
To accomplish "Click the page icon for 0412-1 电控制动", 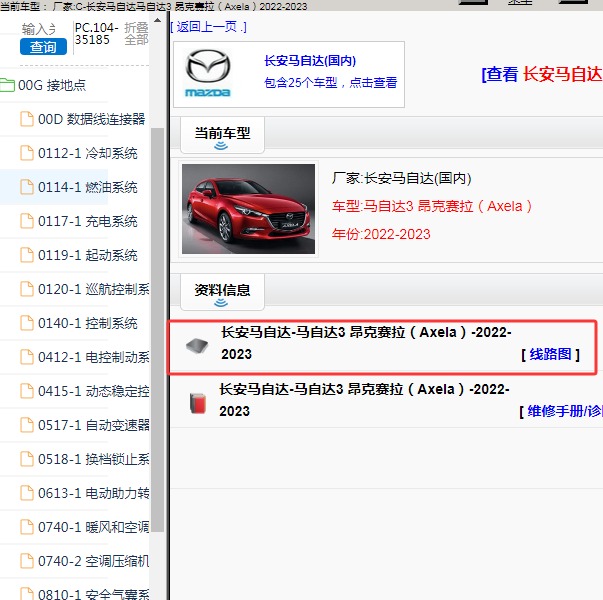I will pos(27,357).
